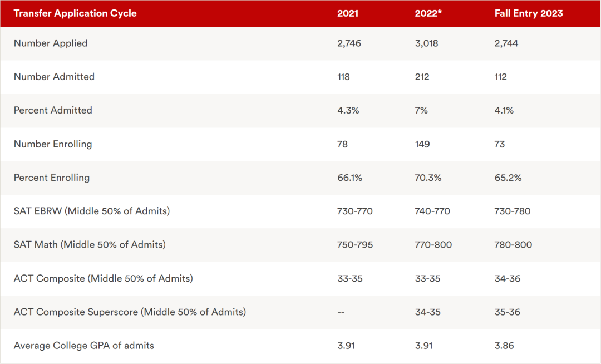The height and width of the screenshot is (364, 601).
Task: Select the 2022* column header
Action: click(428, 13)
